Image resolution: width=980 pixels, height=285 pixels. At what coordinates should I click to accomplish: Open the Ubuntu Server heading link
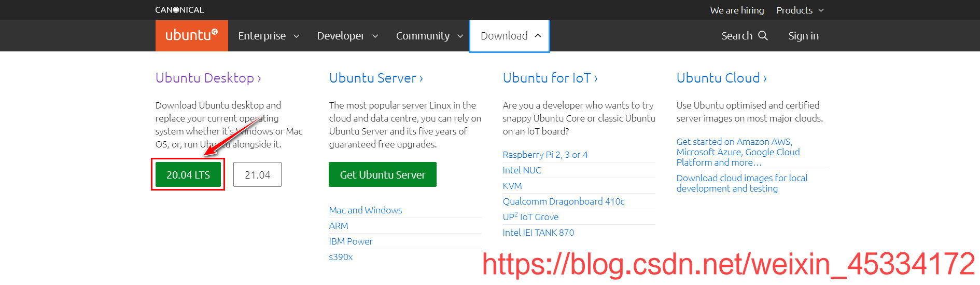click(x=376, y=78)
